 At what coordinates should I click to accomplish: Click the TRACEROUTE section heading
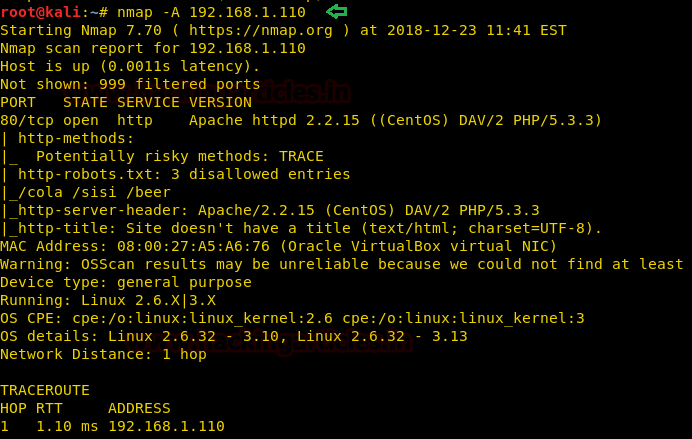pyautogui.click(x=45, y=390)
